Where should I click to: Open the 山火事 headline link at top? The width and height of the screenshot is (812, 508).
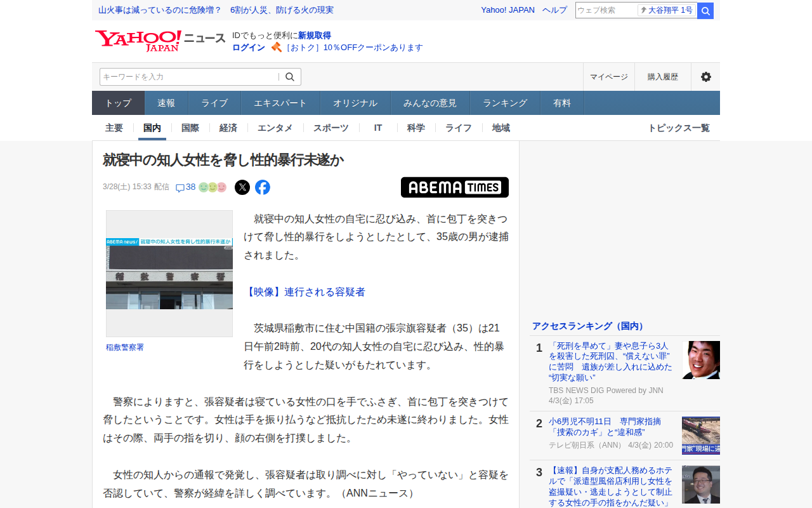216,10
